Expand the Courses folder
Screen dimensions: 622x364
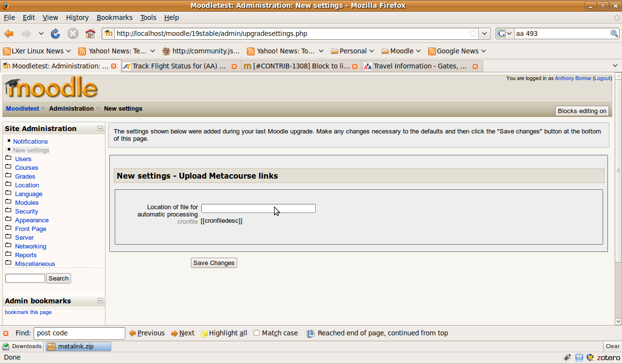coord(26,168)
